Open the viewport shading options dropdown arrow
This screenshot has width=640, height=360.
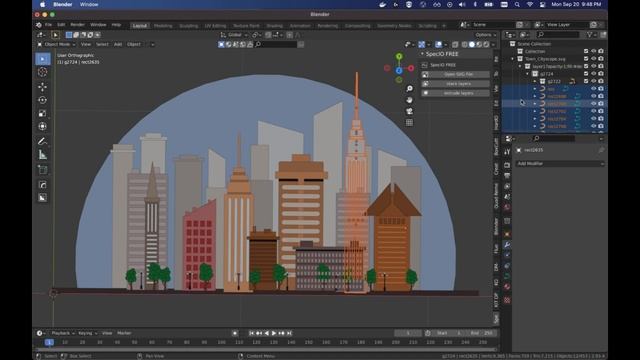click(x=493, y=44)
